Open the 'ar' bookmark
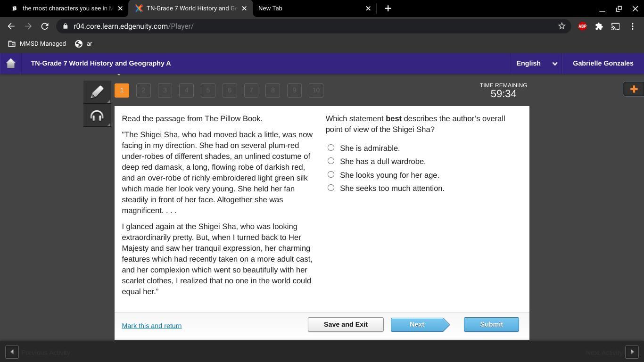This screenshot has width=644, height=362. (83, 44)
